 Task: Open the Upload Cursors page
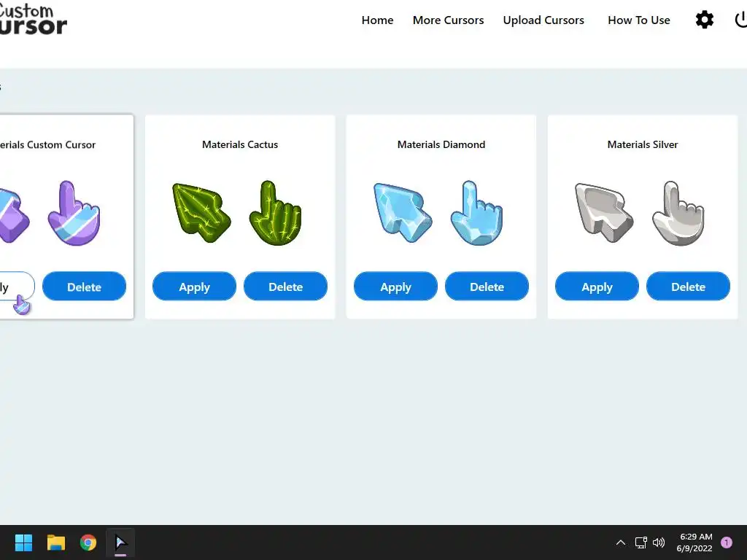pos(543,20)
